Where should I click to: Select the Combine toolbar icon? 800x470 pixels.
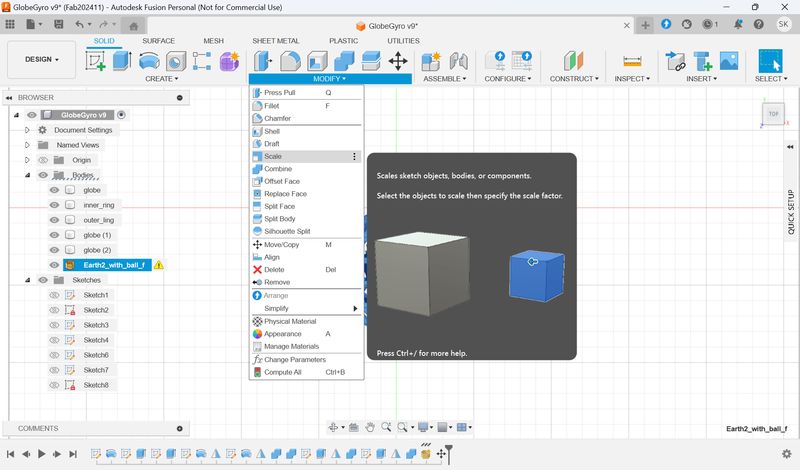point(344,61)
